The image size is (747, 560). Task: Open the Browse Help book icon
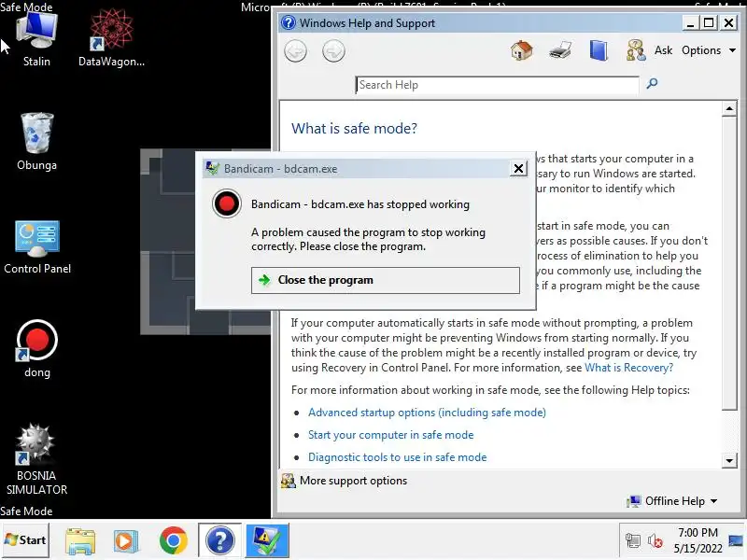(599, 50)
